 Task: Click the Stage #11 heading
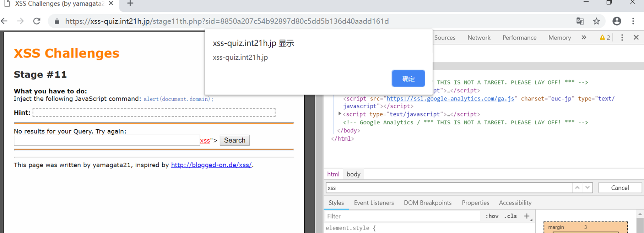40,75
